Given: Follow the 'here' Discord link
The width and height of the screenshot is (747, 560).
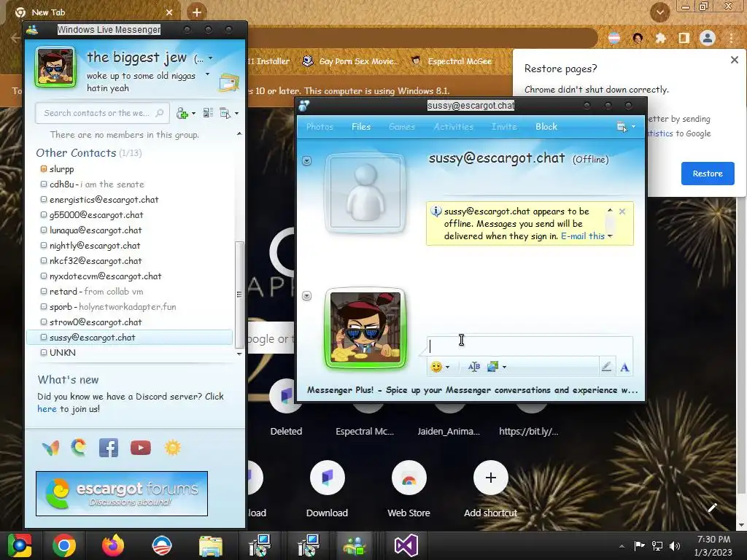Looking at the screenshot, I should pos(47,409).
